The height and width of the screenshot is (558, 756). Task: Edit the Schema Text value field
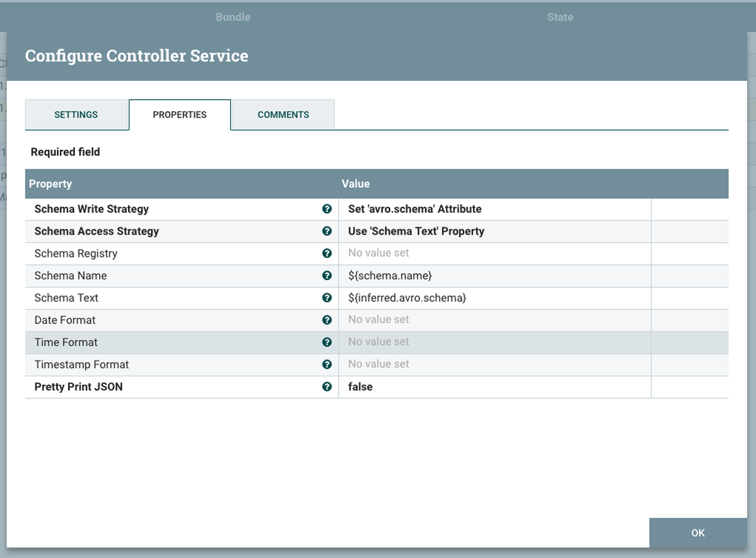[x=494, y=298]
